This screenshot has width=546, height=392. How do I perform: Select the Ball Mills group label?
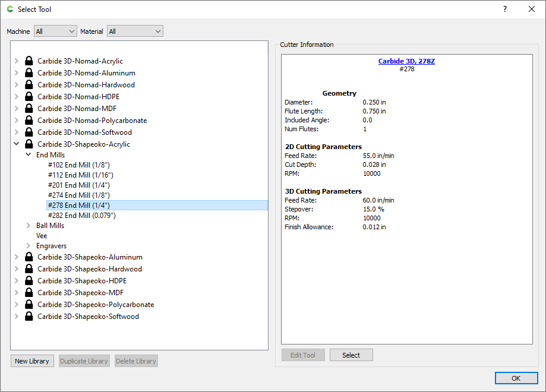pos(50,226)
